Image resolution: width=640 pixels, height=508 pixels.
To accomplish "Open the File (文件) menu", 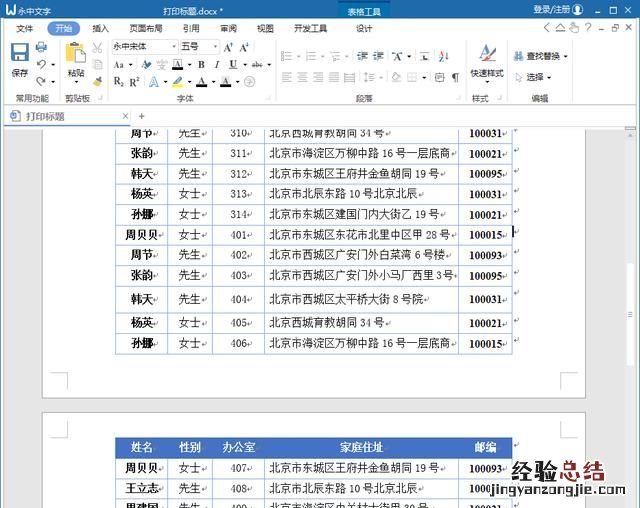I will pos(24,28).
